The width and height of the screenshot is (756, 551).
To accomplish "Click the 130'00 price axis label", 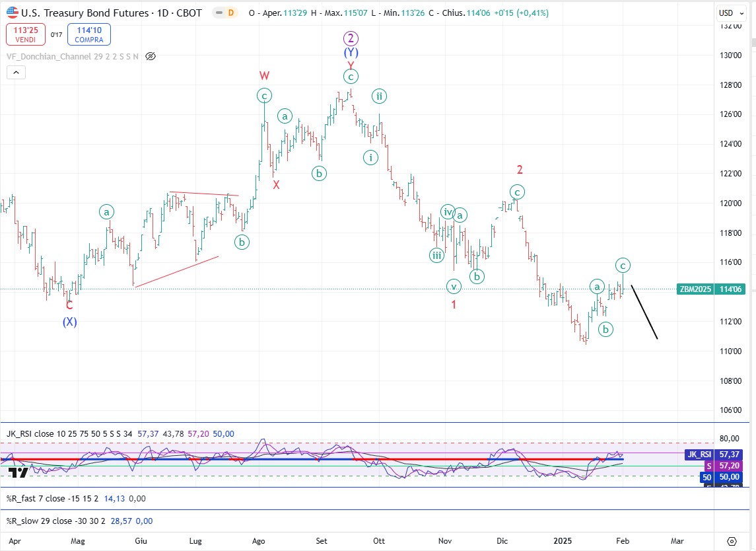I will 730,55.
